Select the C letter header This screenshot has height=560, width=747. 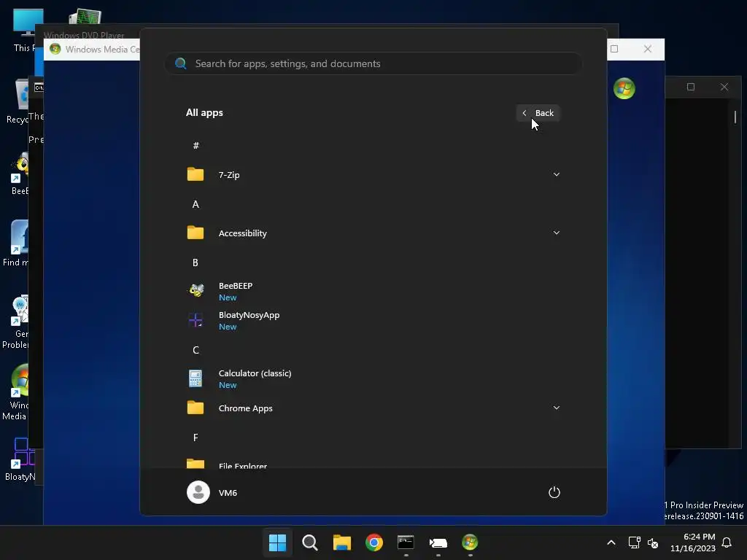(196, 350)
